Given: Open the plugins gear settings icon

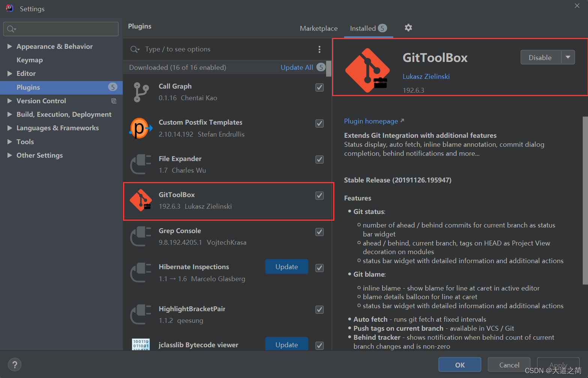Looking at the screenshot, I should pyautogui.click(x=408, y=28).
